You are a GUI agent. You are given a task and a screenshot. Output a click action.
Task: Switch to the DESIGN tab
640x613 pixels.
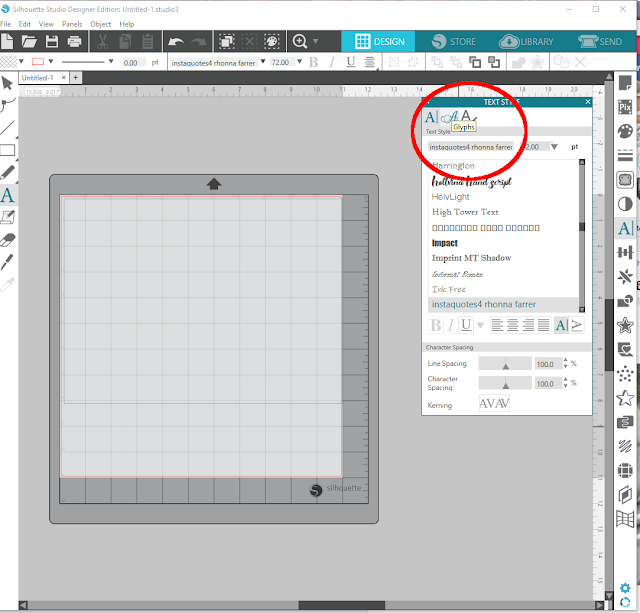pos(378,41)
